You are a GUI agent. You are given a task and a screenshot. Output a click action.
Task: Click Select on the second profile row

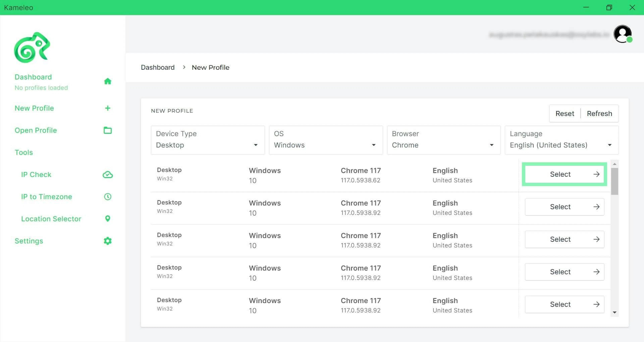(x=565, y=207)
